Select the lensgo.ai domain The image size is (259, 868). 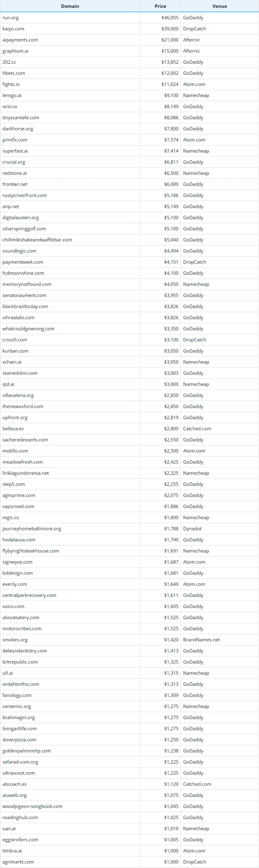[x=12, y=95]
